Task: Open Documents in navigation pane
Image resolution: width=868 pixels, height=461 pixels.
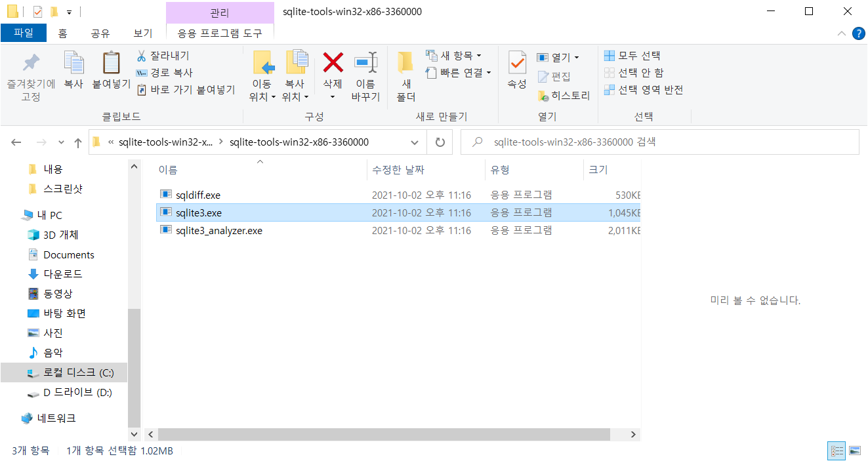Action: tap(68, 254)
